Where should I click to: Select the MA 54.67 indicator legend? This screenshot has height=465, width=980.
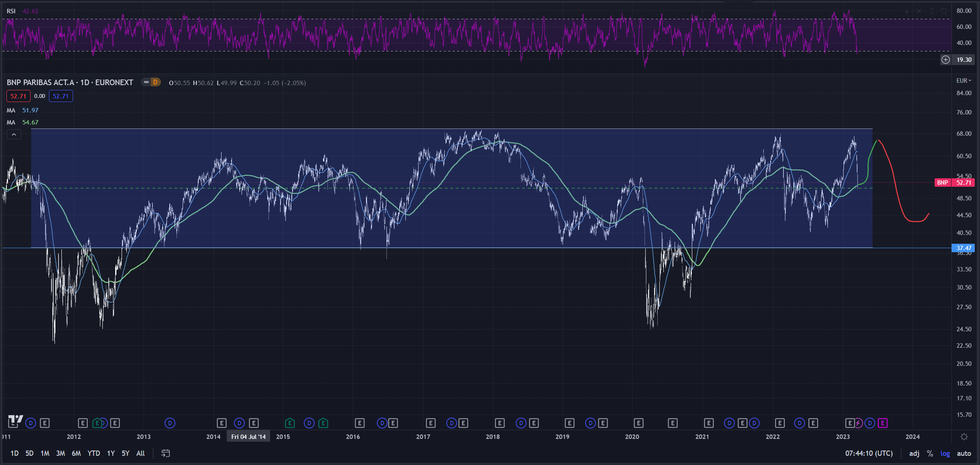(22, 122)
